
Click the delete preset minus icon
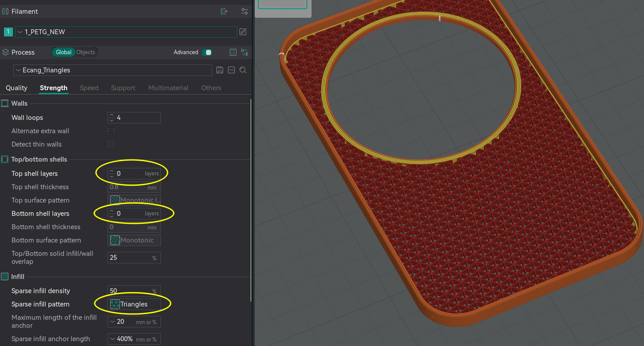tap(231, 70)
